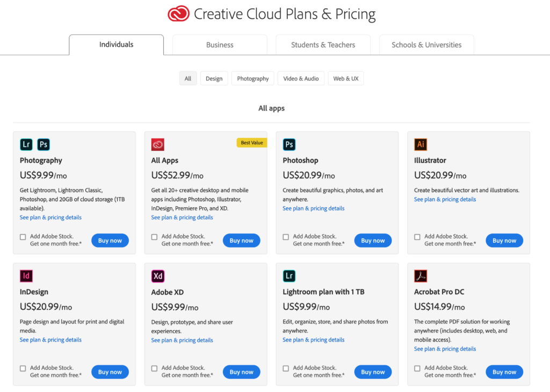This screenshot has width=550, height=392.
Task: Click the Acrobat Pro DC card title
Action: [439, 292]
